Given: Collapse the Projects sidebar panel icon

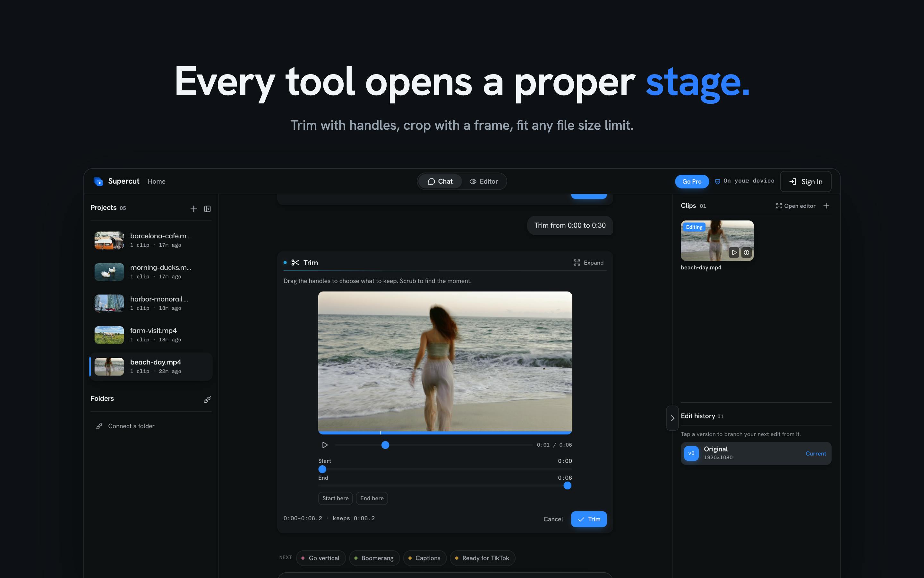Looking at the screenshot, I should (207, 209).
